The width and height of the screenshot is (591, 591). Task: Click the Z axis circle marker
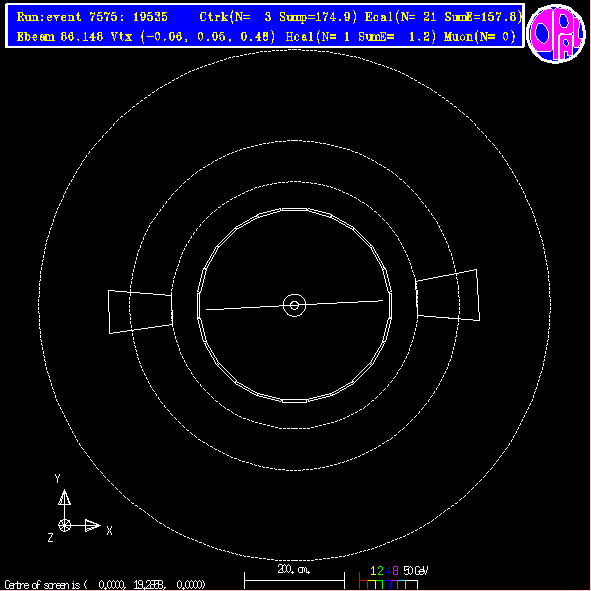point(64,525)
